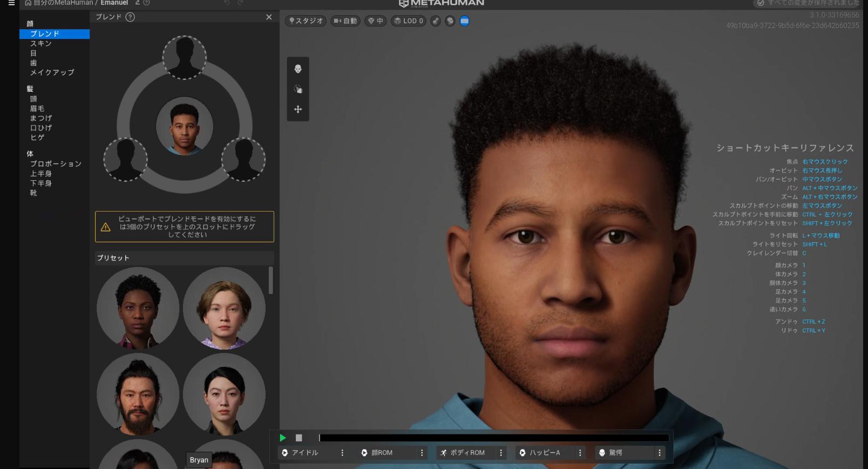868x469 pixels.
Task: Open the メイクアップ section
Action: 52,72
